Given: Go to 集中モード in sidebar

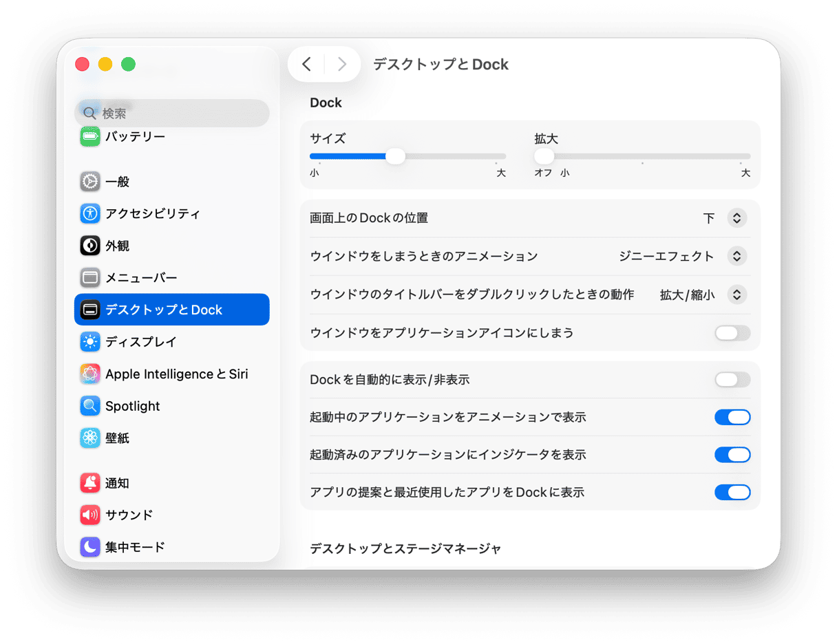Looking at the screenshot, I should tap(135, 547).
